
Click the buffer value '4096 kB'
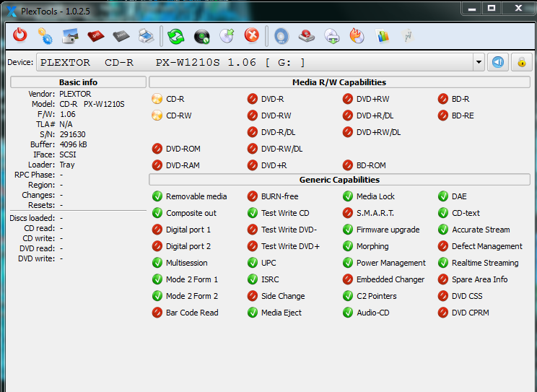point(74,144)
